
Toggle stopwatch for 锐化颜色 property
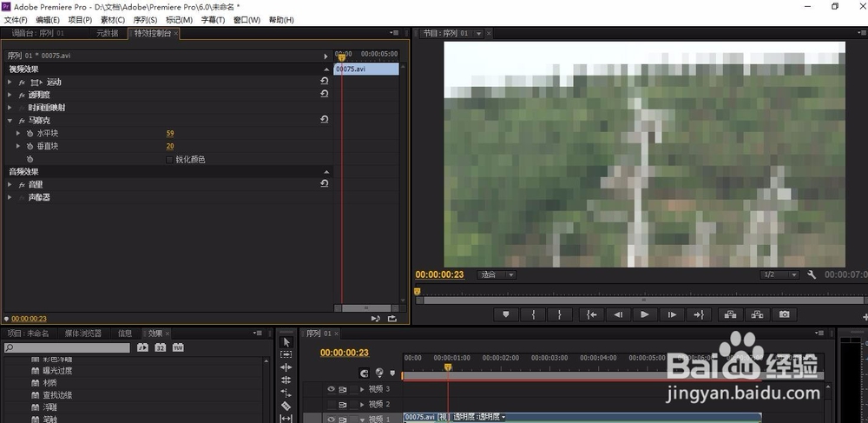[30, 160]
